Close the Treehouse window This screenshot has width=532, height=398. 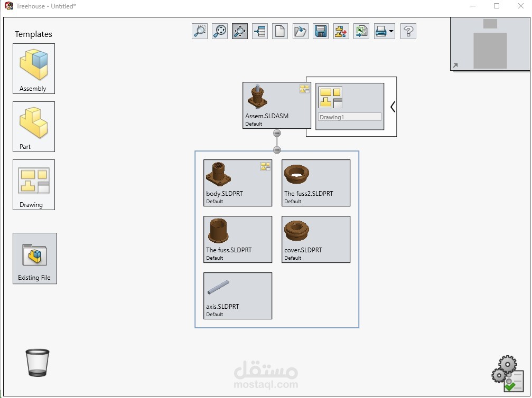pyautogui.click(x=521, y=6)
